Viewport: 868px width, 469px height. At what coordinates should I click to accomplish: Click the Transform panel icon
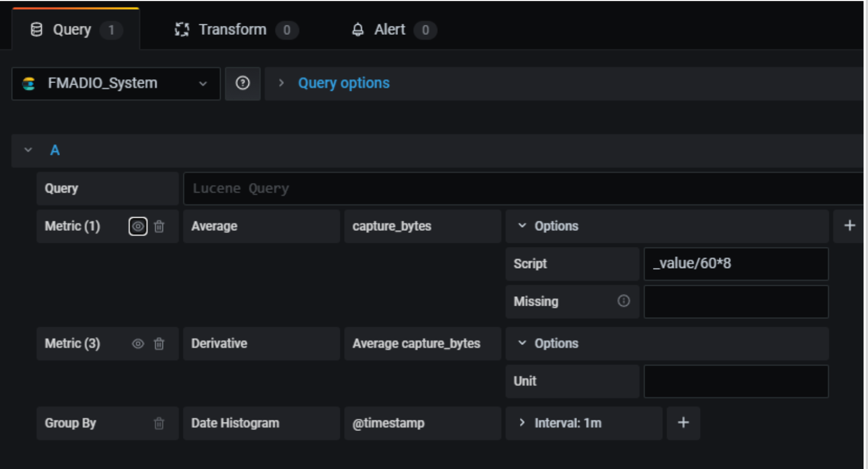click(183, 29)
